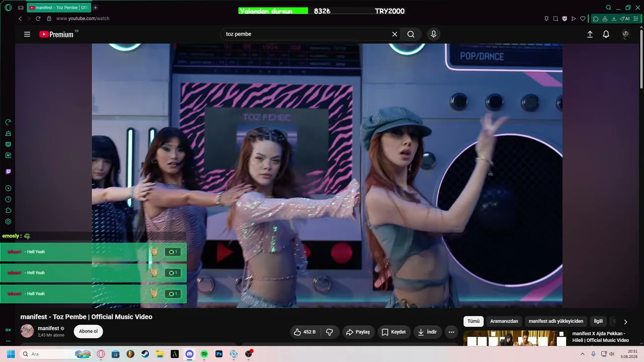The height and width of the screenshot is (362, 644).
Task: Add page to bookmarks with heart icon
Action: pyautogui.click(x=583, y=19)
